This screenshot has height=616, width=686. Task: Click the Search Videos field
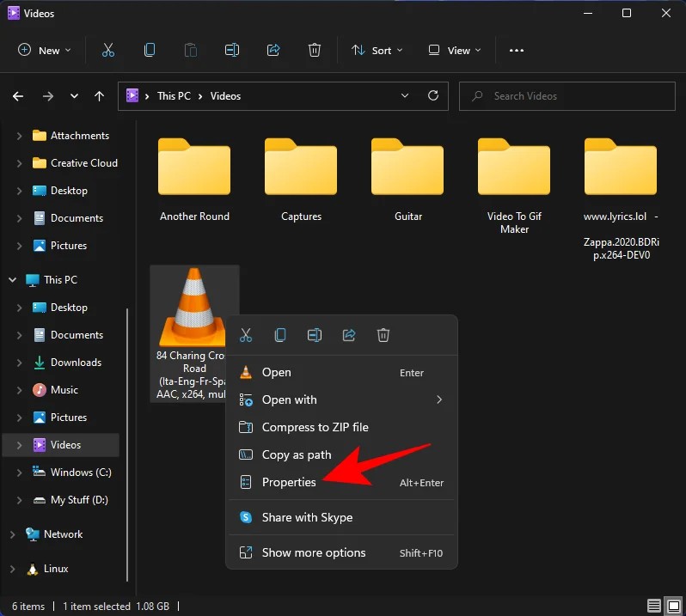click(x=567, y=96)
